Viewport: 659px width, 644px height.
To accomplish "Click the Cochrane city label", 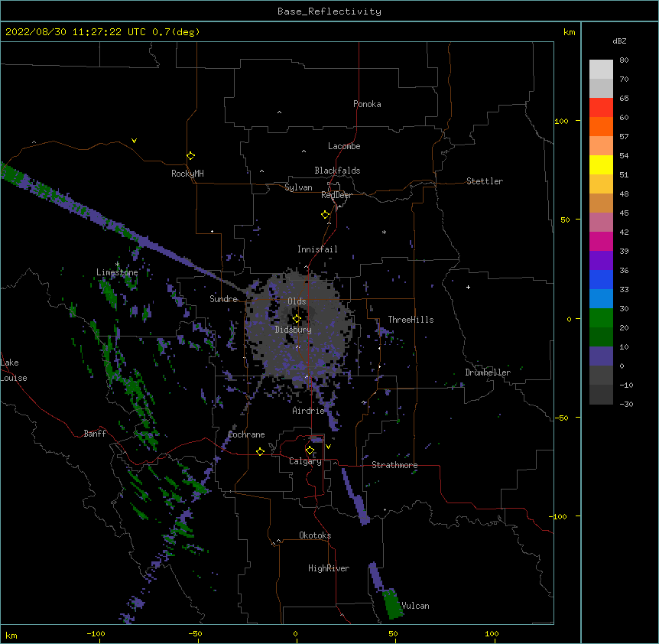I will click(246, 434).
